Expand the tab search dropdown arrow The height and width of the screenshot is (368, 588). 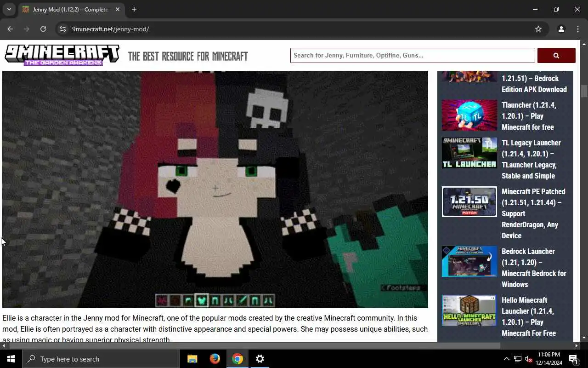(x=9, y=9)
